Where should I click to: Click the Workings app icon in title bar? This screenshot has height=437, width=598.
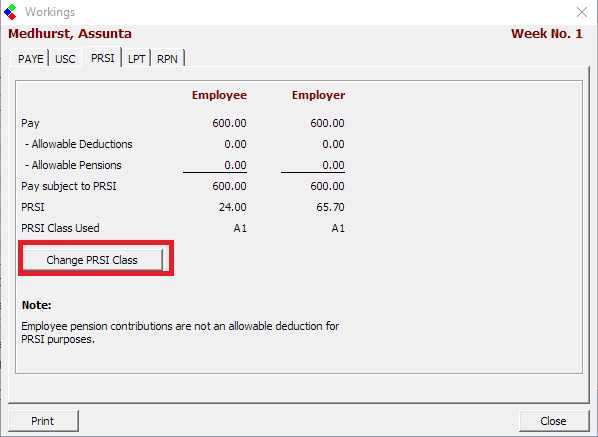pyautogui.click(x=10, y=12)
